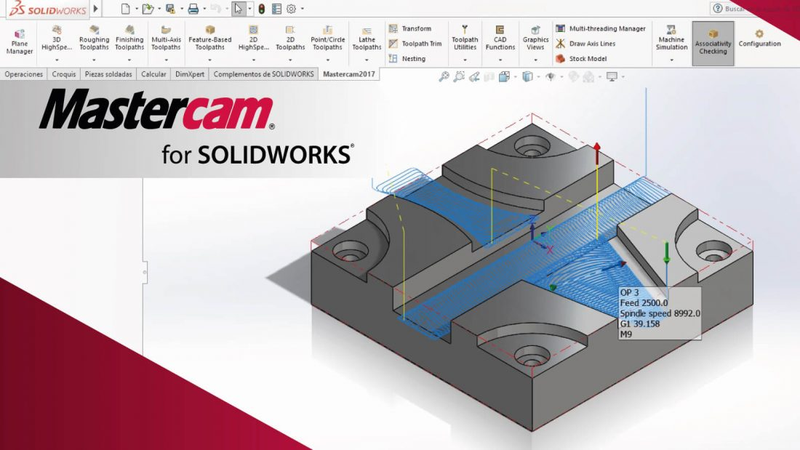
Task: Click the Lathe Toolpaths icon
Action: point(366,31)
